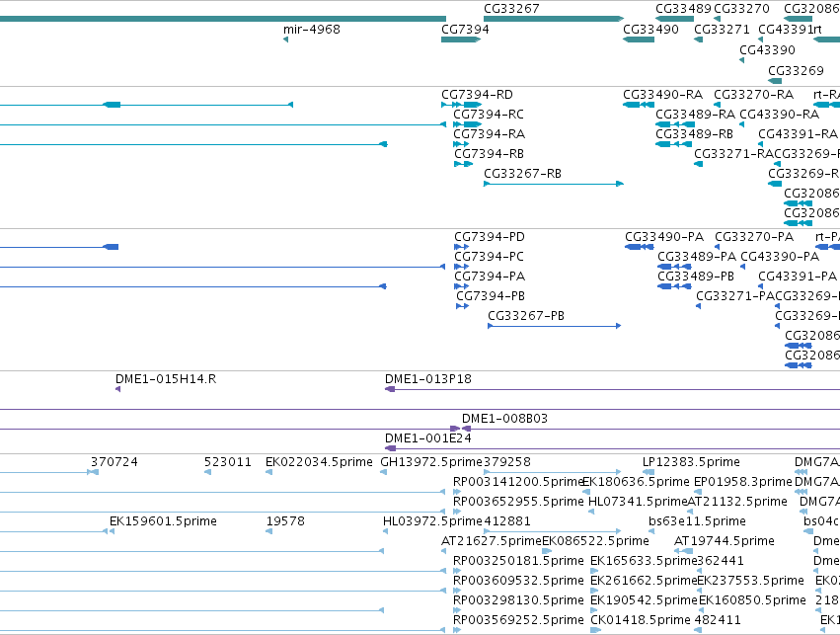Open EST EP01958.3prime
Screen dimensions: 840x635
tap(743, 482)
